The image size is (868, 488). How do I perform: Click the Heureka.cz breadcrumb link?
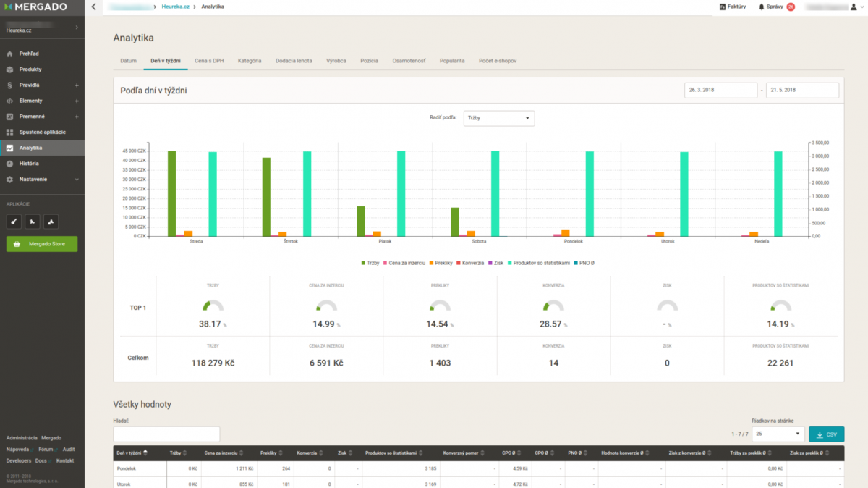pyautogui.click(x=174, y=7)
